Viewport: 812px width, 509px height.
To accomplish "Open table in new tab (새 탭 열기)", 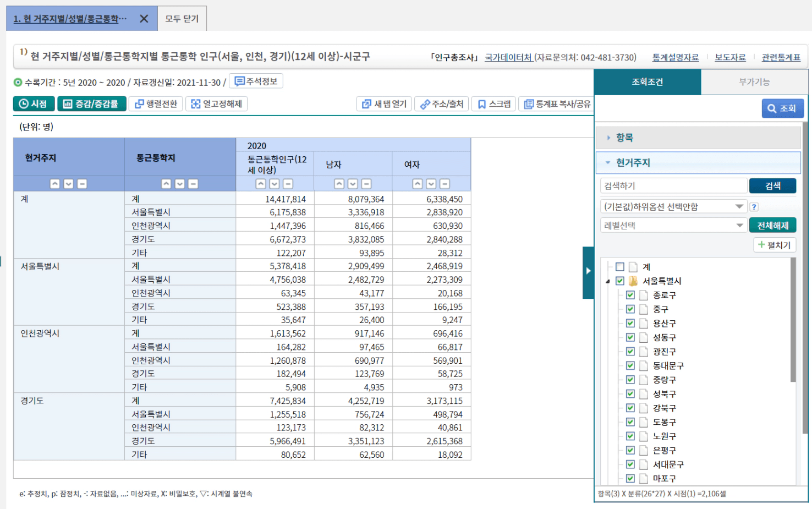I will coord(385,104).
